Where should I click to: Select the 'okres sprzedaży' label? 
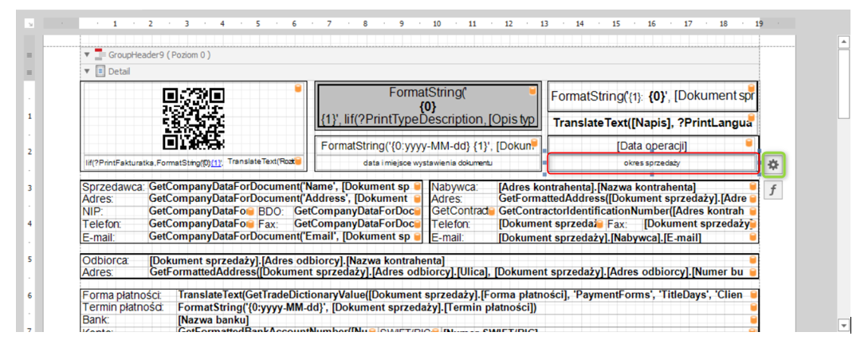pyautogui.click(x=651, y=163)
